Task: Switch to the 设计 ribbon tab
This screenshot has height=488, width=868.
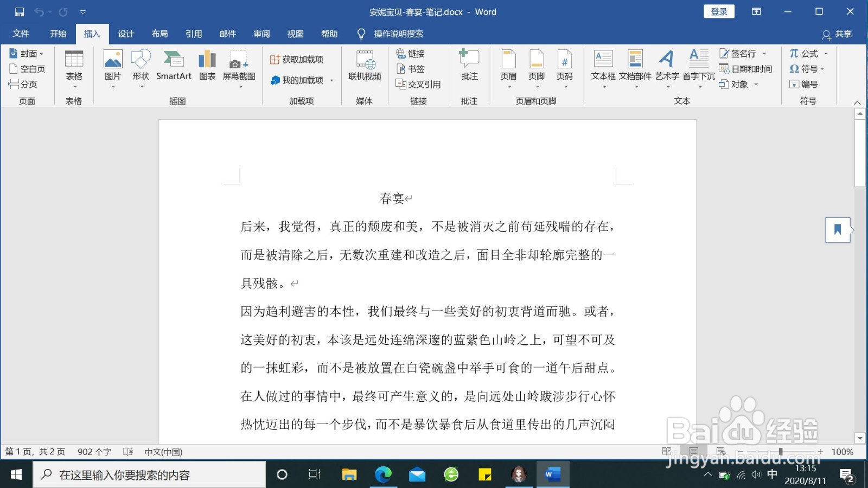Action: [x=125, y=33]
